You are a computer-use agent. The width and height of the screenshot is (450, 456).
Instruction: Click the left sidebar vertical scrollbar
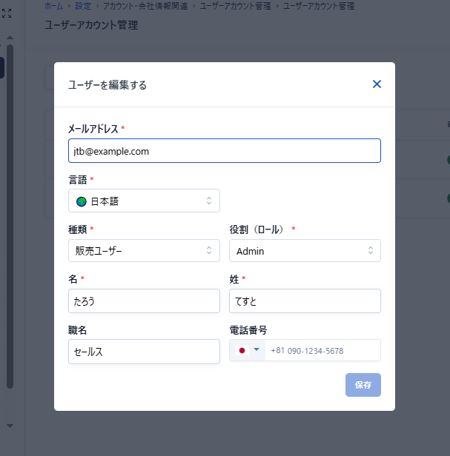pos(10,217)
